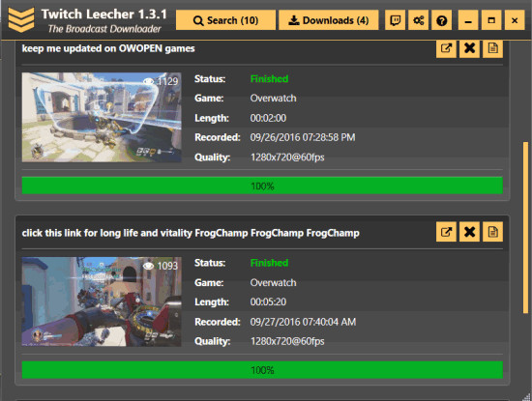The height and width of the screenshot is (401, 532).
Task: Maximize the Twitch Leecher window
Action: [491, 20]
